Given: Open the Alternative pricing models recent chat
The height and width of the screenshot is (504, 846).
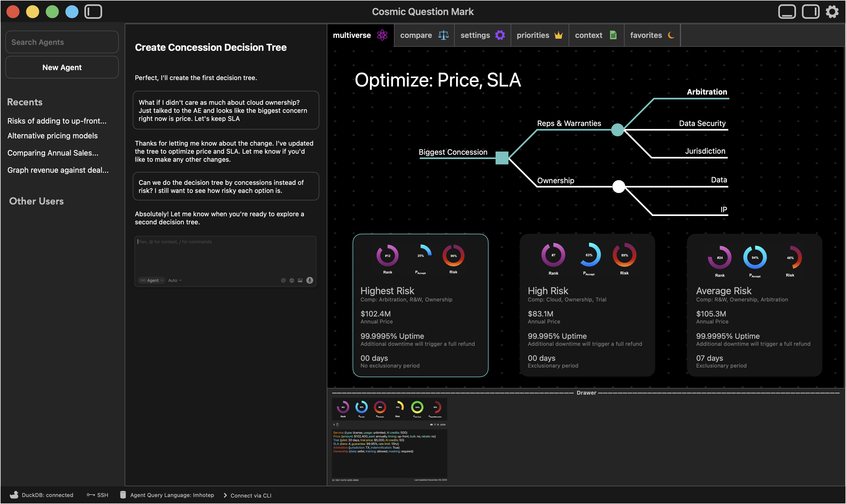Looking at the screenshot, I should [52, 135].
